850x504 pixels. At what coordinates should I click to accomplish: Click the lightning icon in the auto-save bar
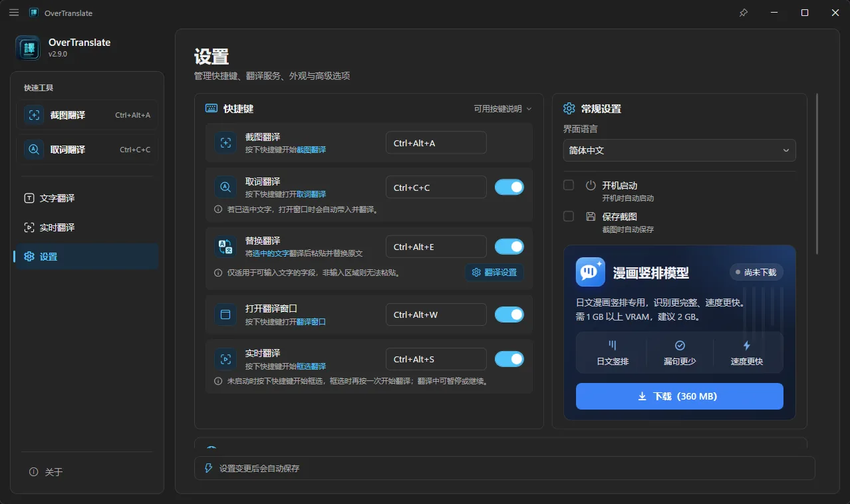coord(209,468)
